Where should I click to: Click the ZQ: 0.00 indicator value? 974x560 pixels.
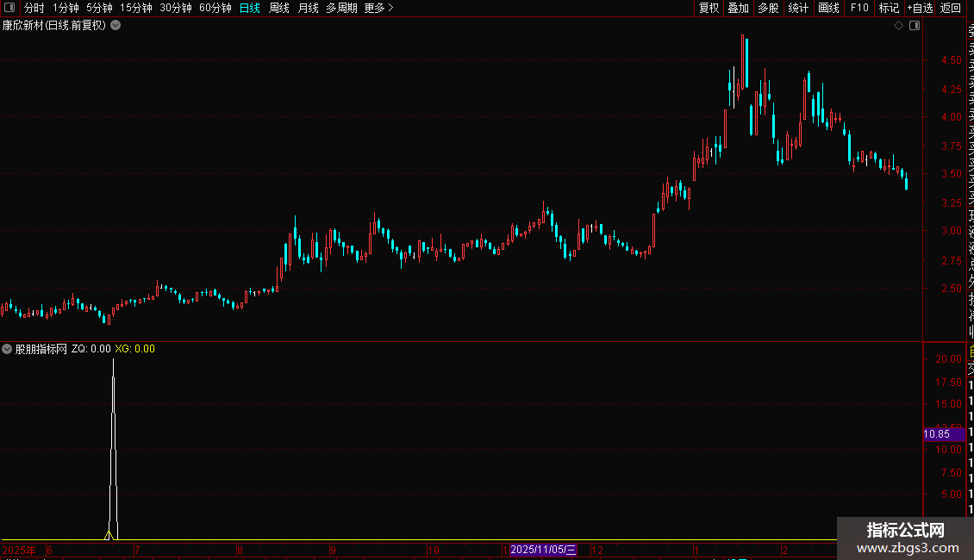pyautogui.click(x=91, y=349)
